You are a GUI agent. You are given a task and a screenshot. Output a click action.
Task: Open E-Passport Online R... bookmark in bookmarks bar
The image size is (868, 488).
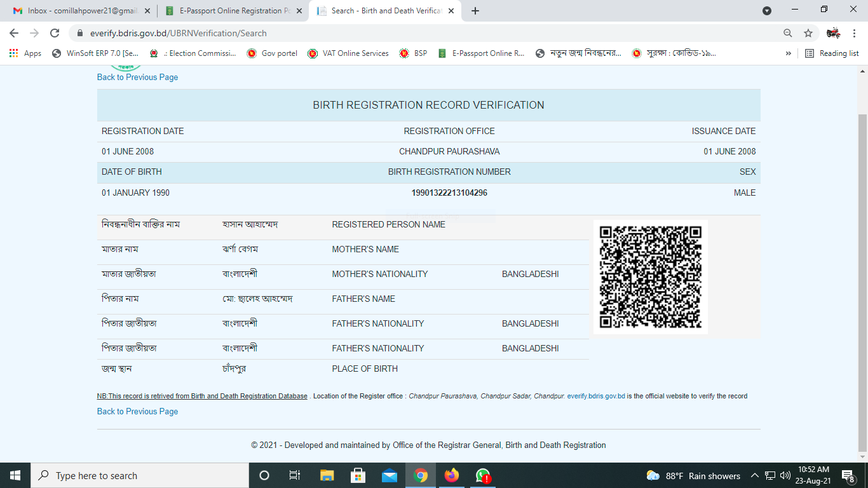(481, 53)
